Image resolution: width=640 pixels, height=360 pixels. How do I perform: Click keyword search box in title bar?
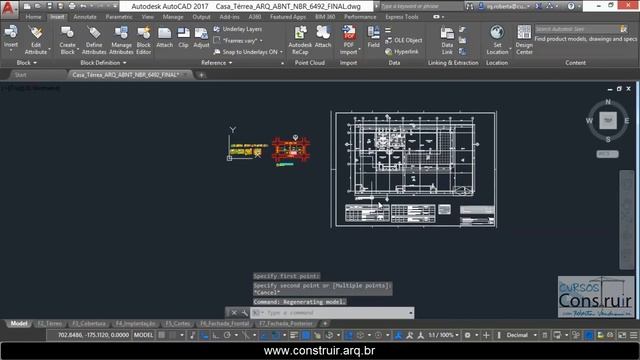[421, 6]
